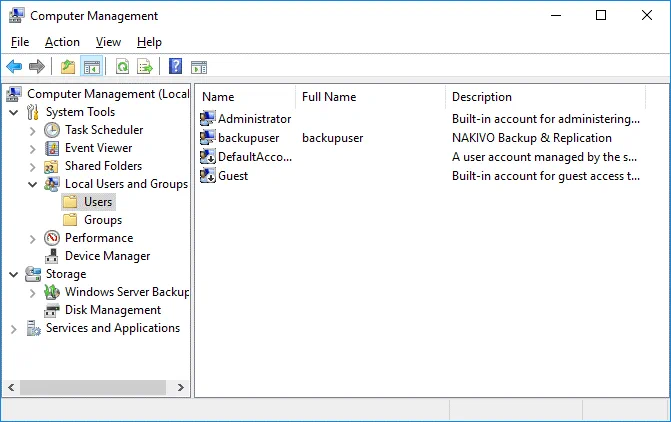Select Event Viewer in System Tools
Viewport: 671px width, 422px height.
click(x=98, y=148)
